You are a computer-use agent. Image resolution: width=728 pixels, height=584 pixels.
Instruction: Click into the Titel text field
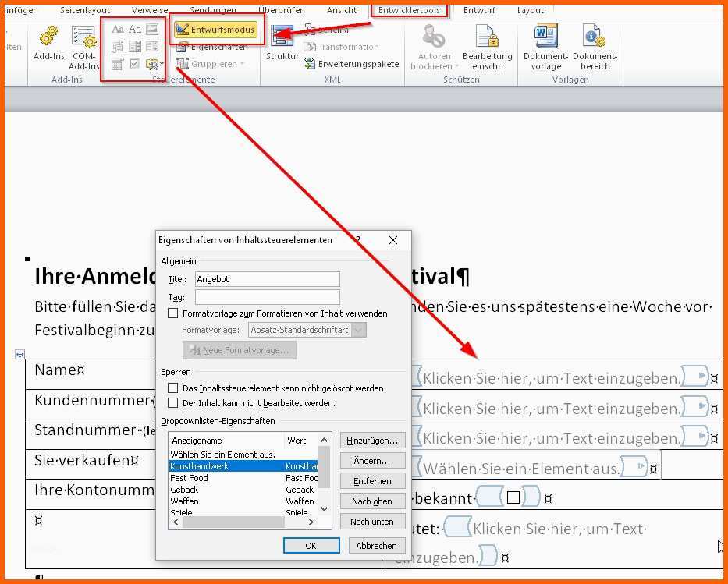click(267, 279)
